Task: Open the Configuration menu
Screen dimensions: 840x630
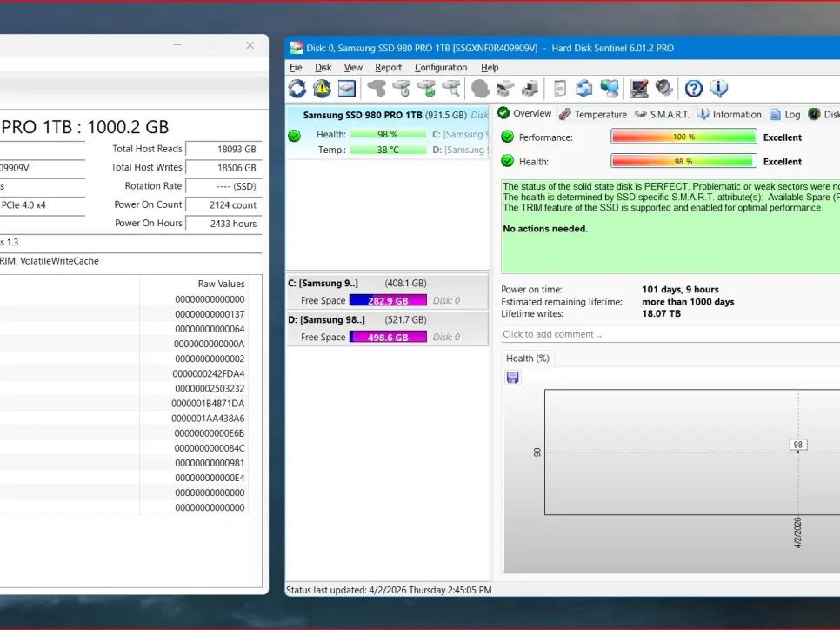Action: pyautogui.click(x=440, y=67)
